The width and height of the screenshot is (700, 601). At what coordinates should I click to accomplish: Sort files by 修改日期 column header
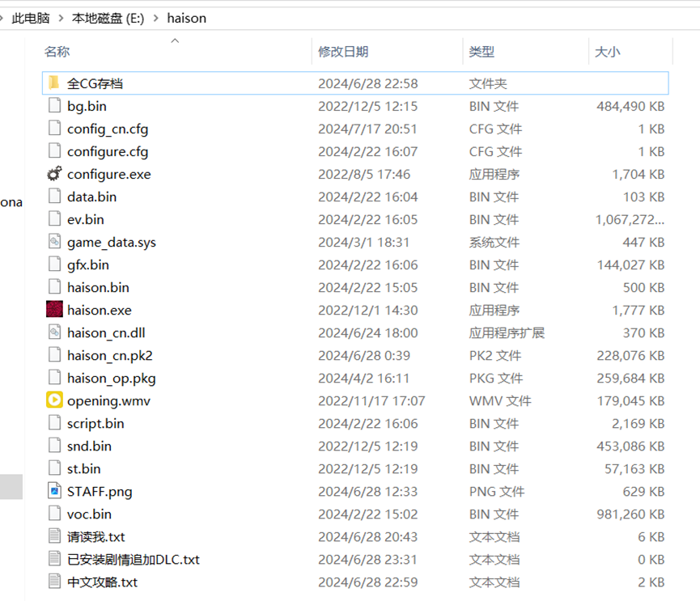pos(343,52)
